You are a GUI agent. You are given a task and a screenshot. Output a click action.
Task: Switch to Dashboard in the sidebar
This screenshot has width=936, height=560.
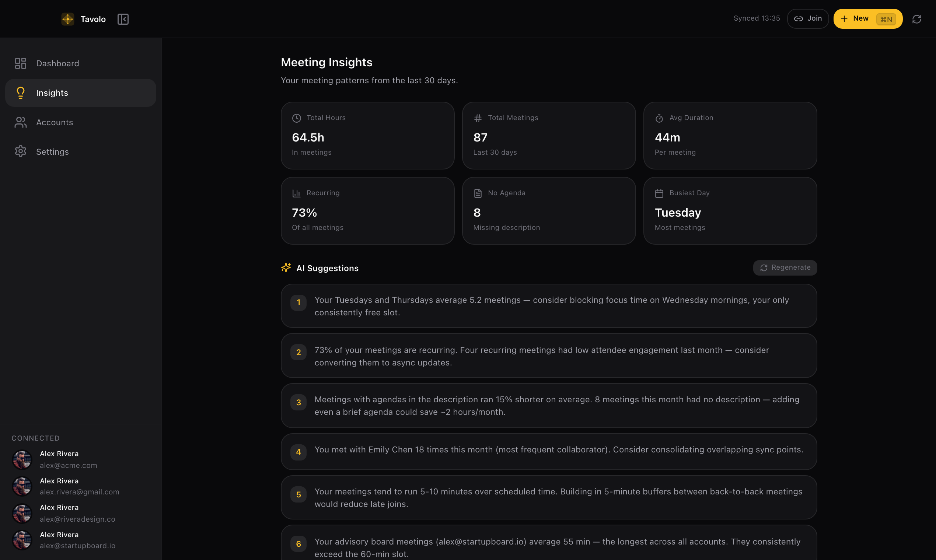tap(57, 63)
